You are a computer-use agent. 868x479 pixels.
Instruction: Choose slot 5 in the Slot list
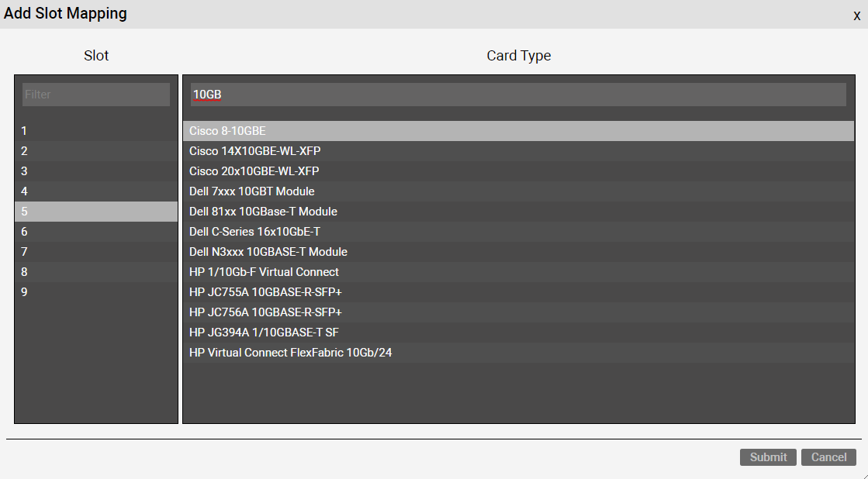(96, 212)
